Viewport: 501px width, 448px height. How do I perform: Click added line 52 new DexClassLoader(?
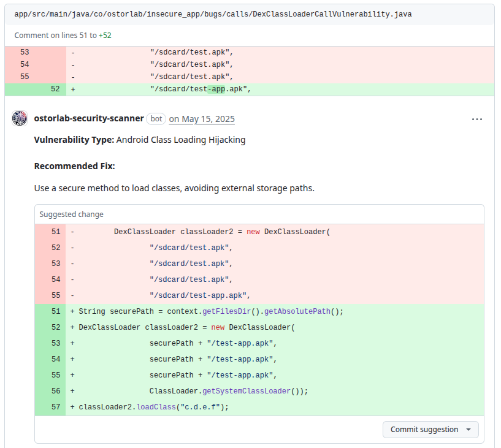point(259,328)
